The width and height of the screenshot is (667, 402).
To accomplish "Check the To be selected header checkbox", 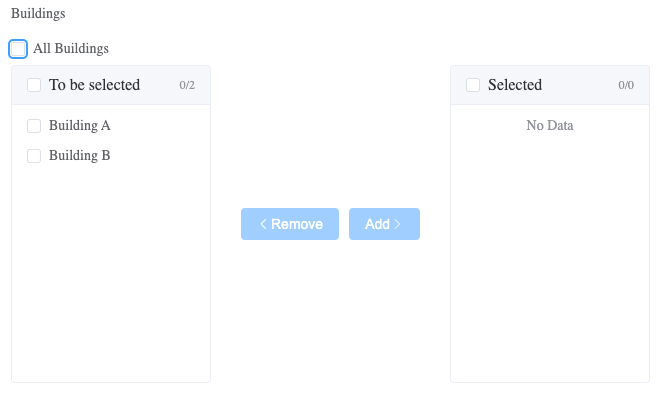I will point(34,85).
